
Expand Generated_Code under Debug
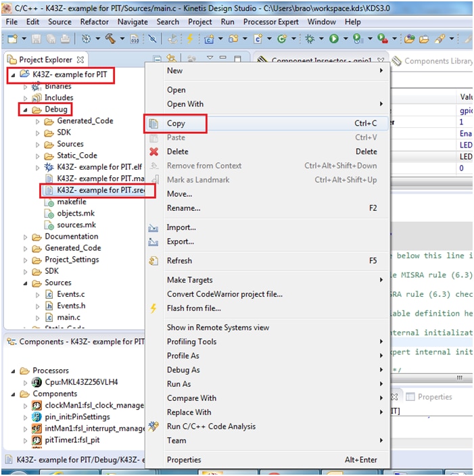pos(37,122)
